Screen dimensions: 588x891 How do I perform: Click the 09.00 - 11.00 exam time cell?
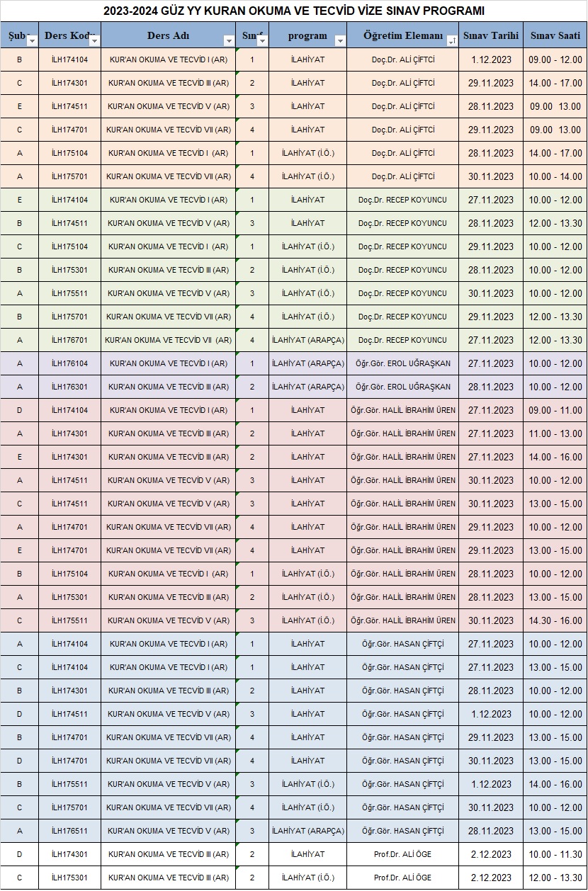(x=555, y=410)
